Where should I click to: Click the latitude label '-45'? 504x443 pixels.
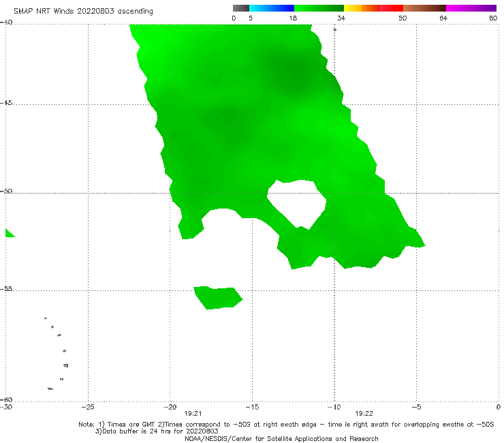click(x=6, y=103)
